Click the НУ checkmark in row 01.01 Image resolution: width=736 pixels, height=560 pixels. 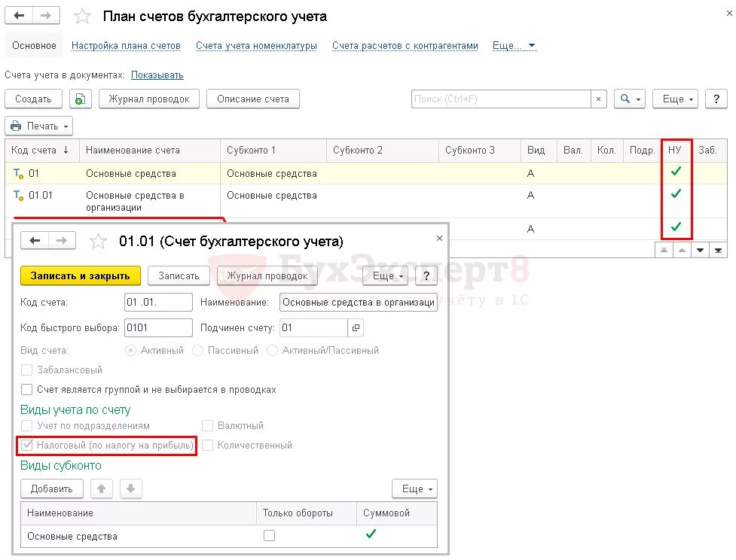click(676, 193)
